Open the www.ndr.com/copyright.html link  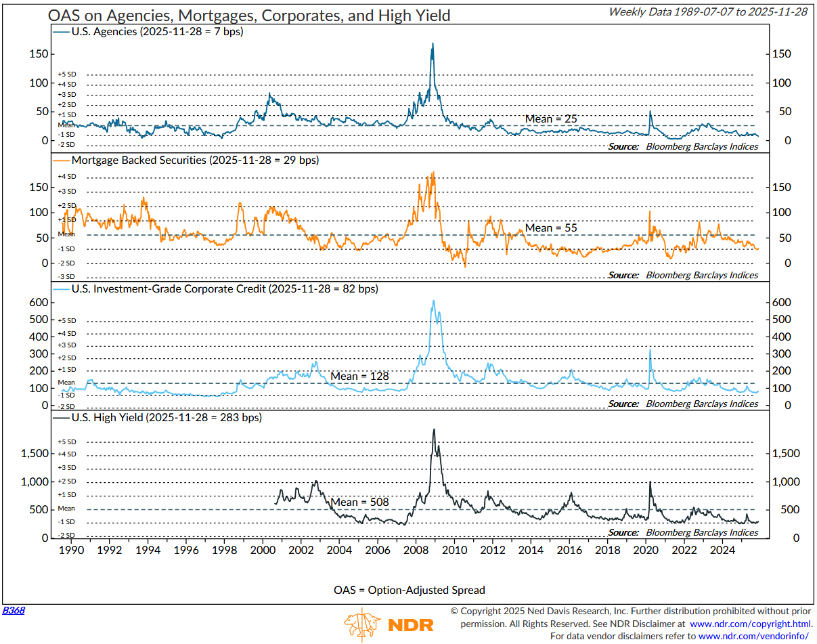pyautogui.click(x=749, y=624)
